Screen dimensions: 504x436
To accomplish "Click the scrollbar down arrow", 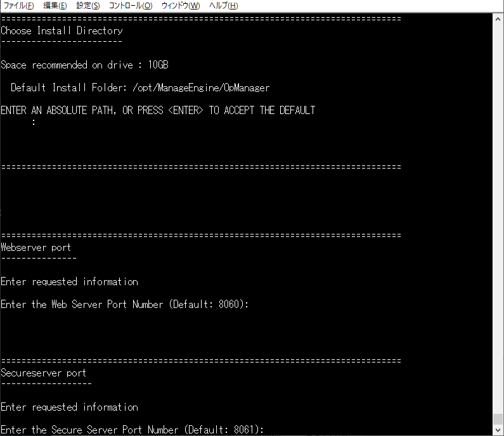I will tap(498, 430).
